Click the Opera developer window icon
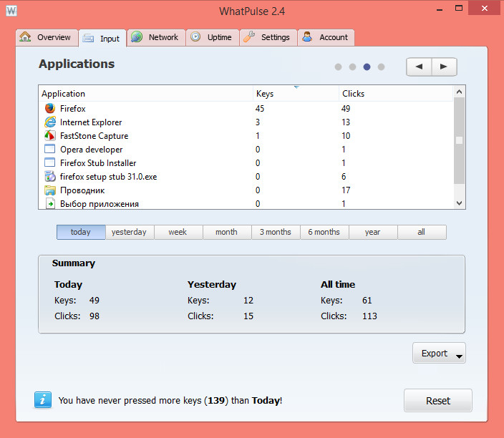The image size is (504, 438). (50, 149)
